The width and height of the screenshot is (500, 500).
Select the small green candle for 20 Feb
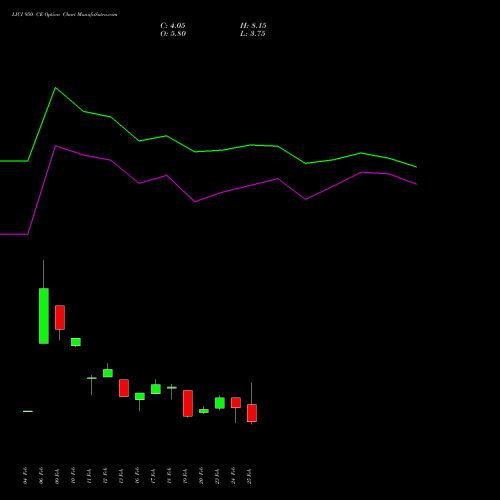click(204, 411)
